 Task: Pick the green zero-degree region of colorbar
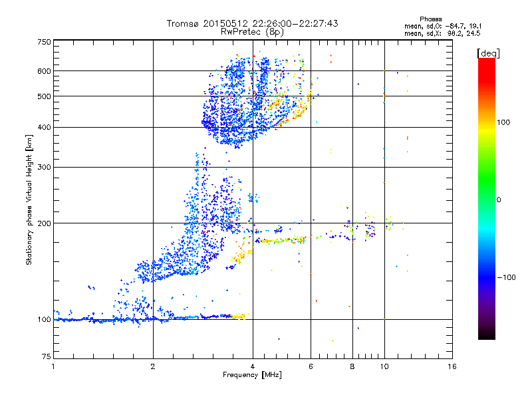pos(487,199)
